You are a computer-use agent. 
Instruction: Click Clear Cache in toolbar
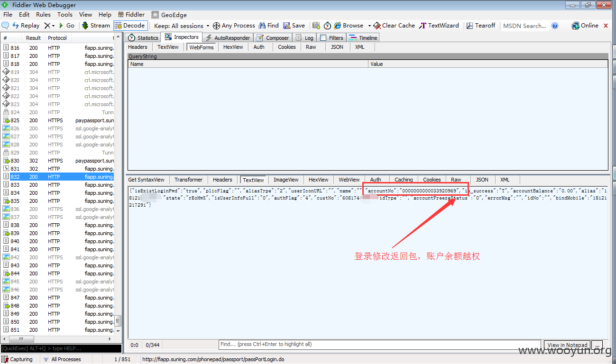pyautogui.click(x=394, y=26)
